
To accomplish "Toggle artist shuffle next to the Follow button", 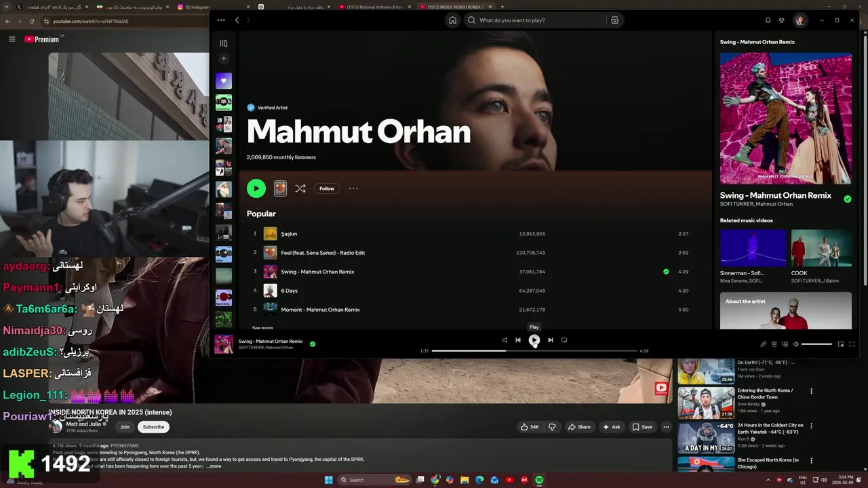I will tap(300, 188).
